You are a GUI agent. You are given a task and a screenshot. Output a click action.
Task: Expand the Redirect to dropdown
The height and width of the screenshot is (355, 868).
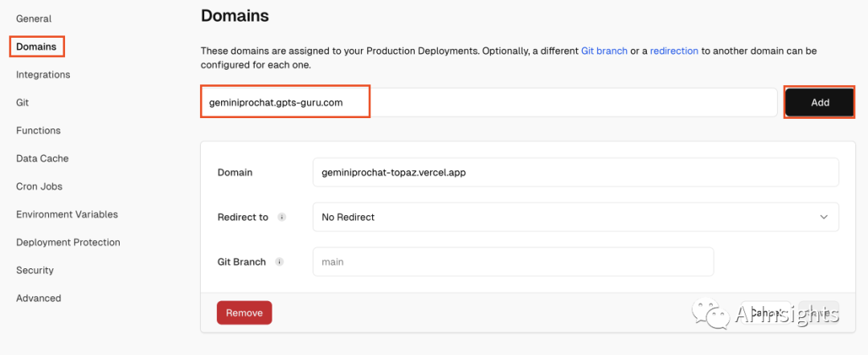coord(575,217)
